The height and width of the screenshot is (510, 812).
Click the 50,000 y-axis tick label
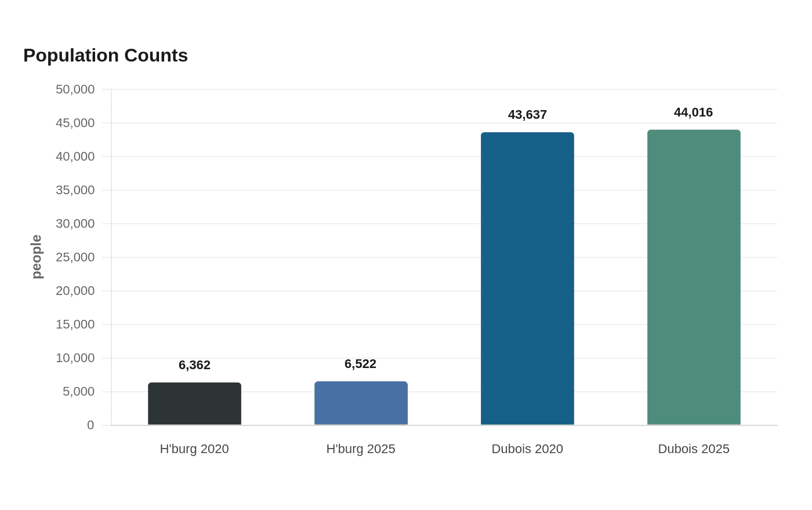[x=75, y=89]
